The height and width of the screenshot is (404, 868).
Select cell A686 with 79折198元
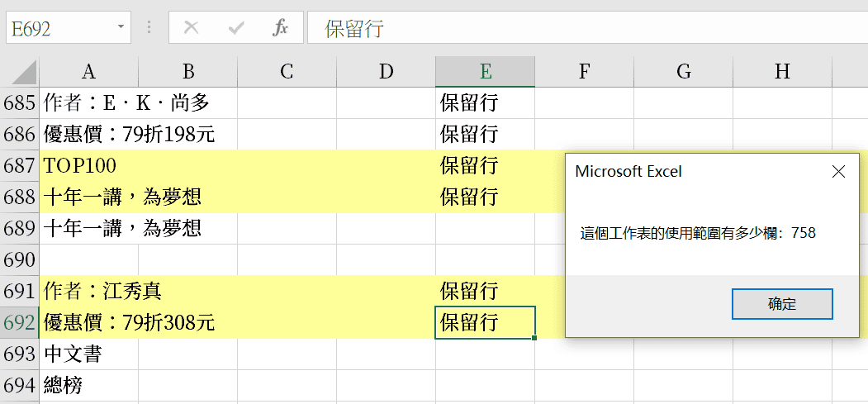coord(88,135)
